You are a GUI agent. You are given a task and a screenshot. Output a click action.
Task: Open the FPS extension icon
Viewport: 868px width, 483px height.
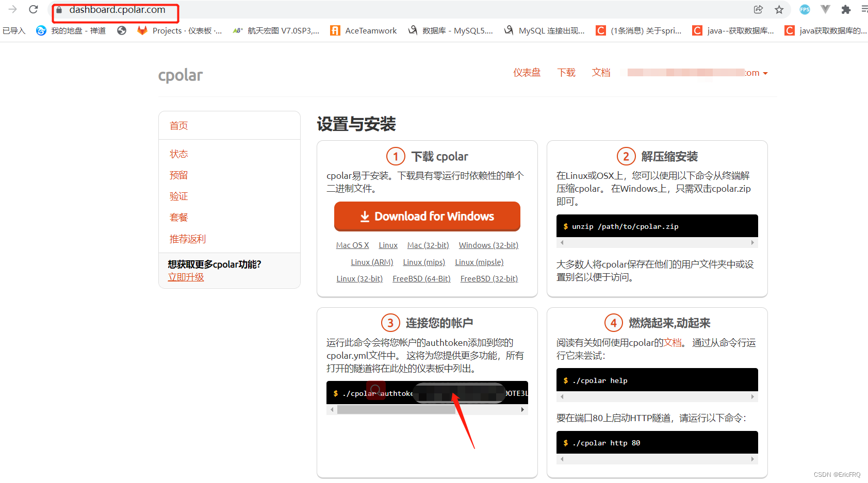click(805, 9)
